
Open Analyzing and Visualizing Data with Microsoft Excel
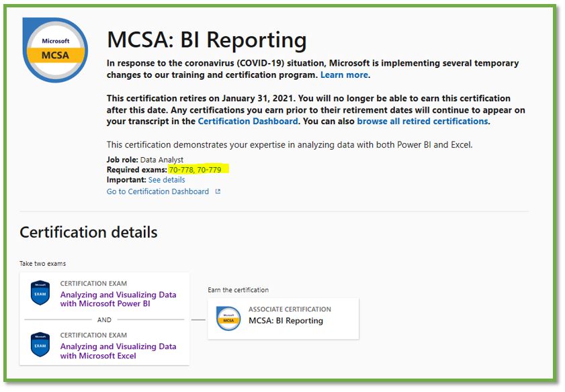pos(118,351)
